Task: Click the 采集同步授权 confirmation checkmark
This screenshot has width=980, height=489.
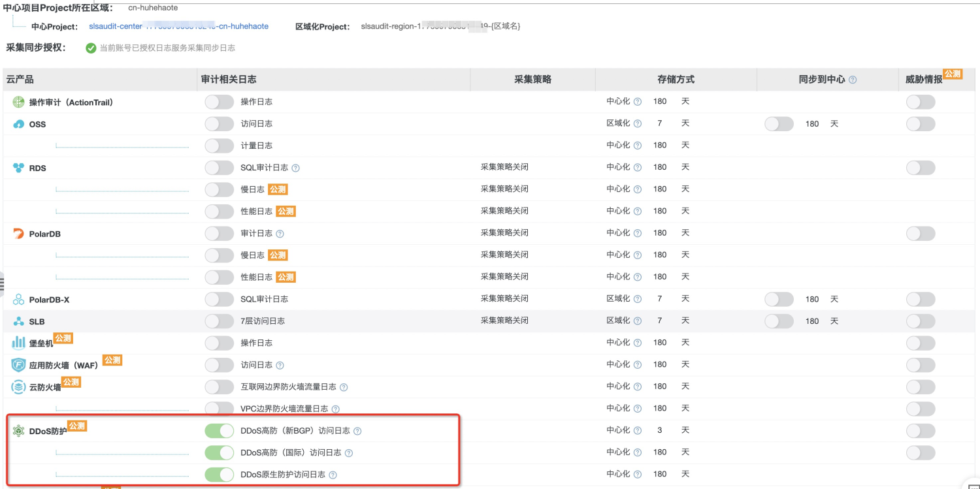Action: pyautogui.click(x=91, y=47)
